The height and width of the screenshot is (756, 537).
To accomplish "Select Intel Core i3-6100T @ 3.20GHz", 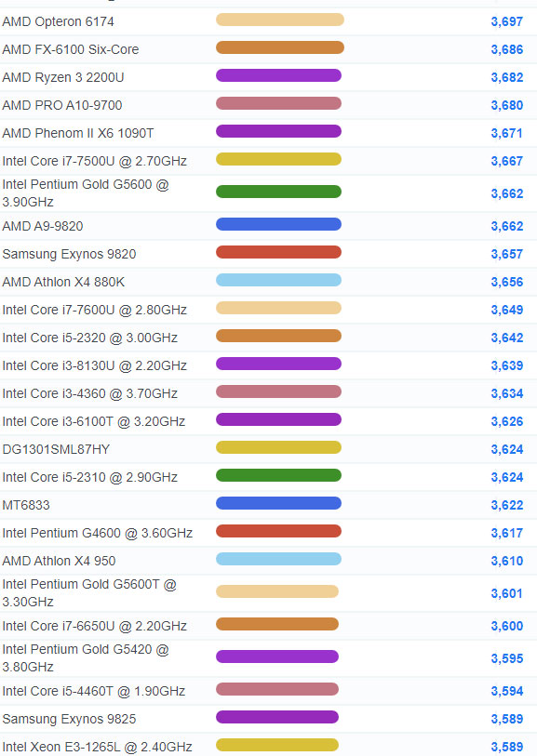I will click(94, 422).
